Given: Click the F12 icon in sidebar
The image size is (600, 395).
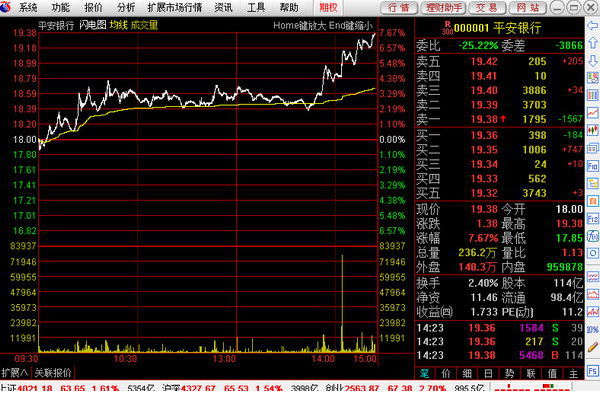Looking at the screenshot, I should (x=593, y=219).
